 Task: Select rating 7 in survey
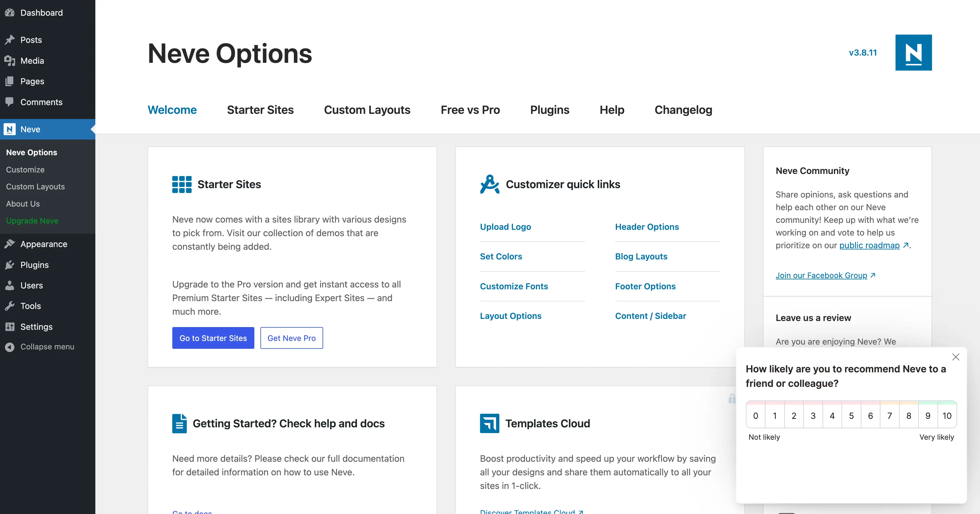tap(889, 416)
